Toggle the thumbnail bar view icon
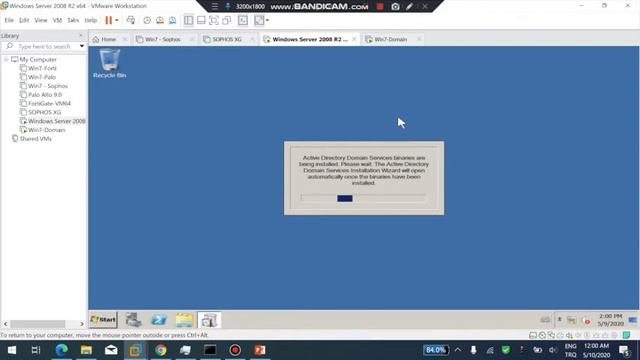Screen dimensions: 640x360 pos(201,20)
